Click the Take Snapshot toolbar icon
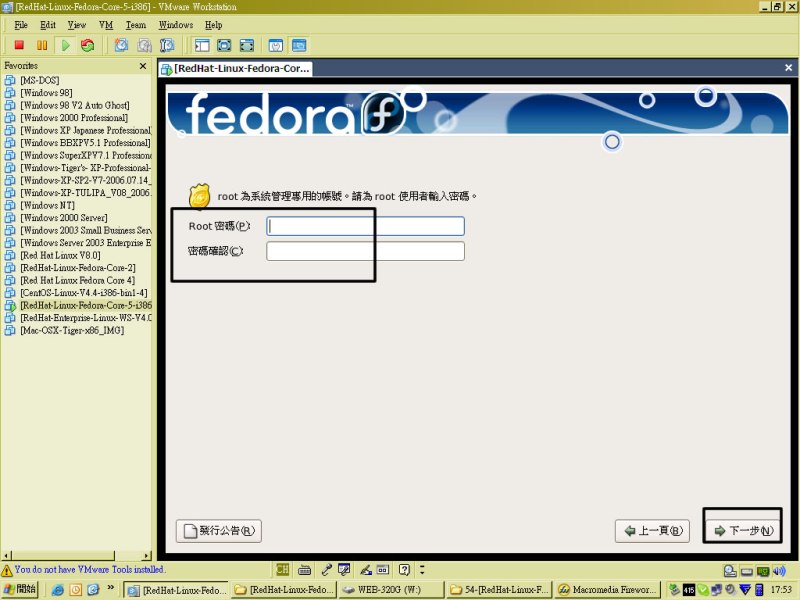The image size is (800, 600). pos(121,45)
